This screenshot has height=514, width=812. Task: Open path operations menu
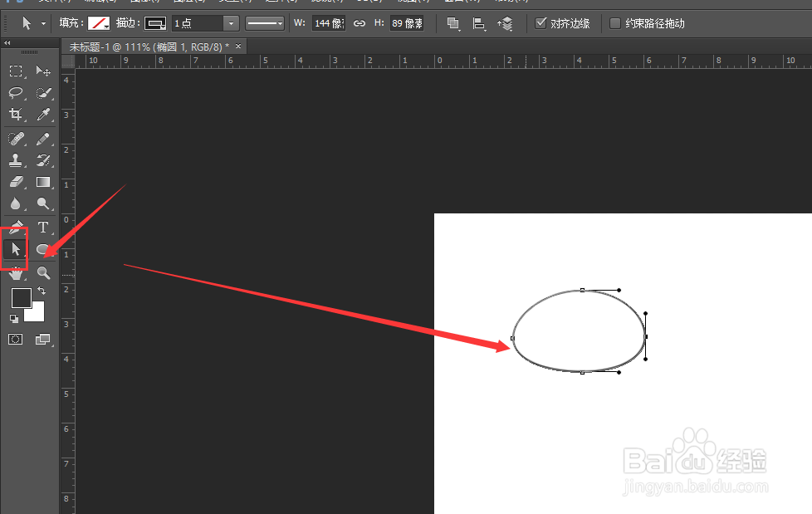click(453, 23)
